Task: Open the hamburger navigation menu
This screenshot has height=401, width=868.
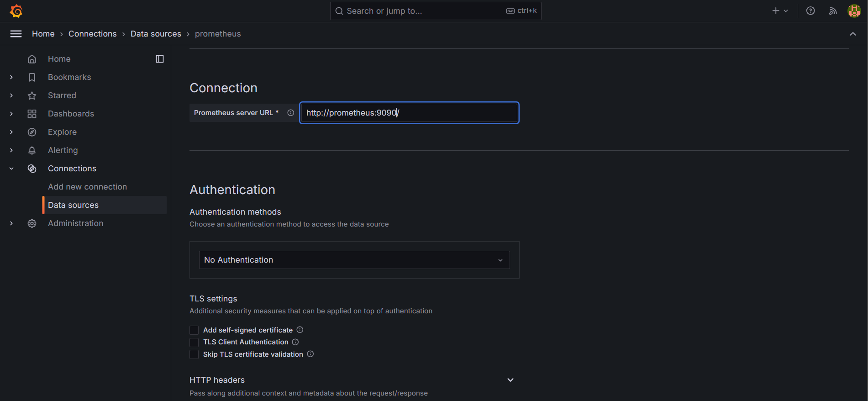Action: [16, 34]
